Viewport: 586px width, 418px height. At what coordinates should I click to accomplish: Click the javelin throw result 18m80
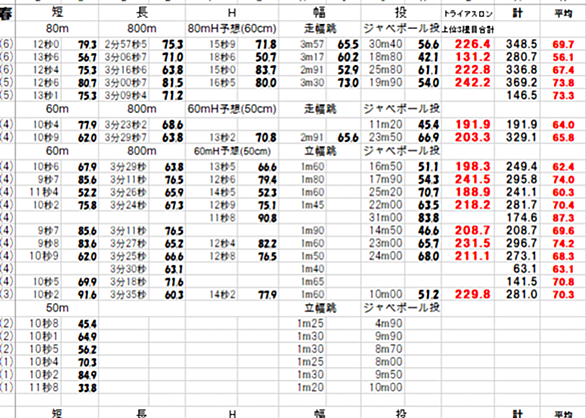[385, 57]
